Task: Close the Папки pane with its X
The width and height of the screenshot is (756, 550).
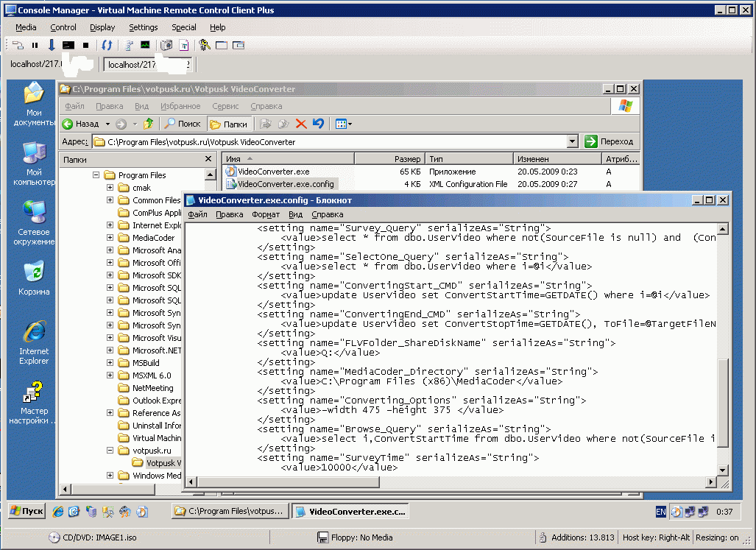Action: tap(208, 158)
